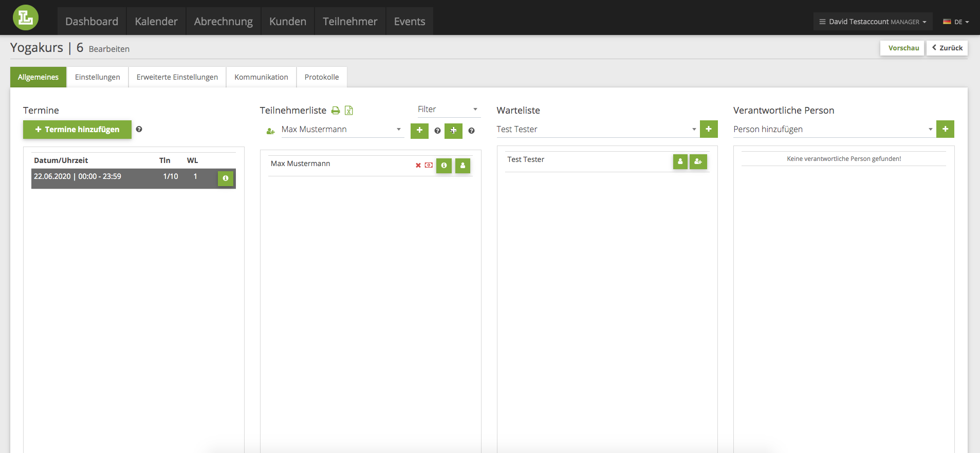Click the Datum/Uhrzeit column header
This screenshot has width=980, height=453.
[x=61, y=160]
